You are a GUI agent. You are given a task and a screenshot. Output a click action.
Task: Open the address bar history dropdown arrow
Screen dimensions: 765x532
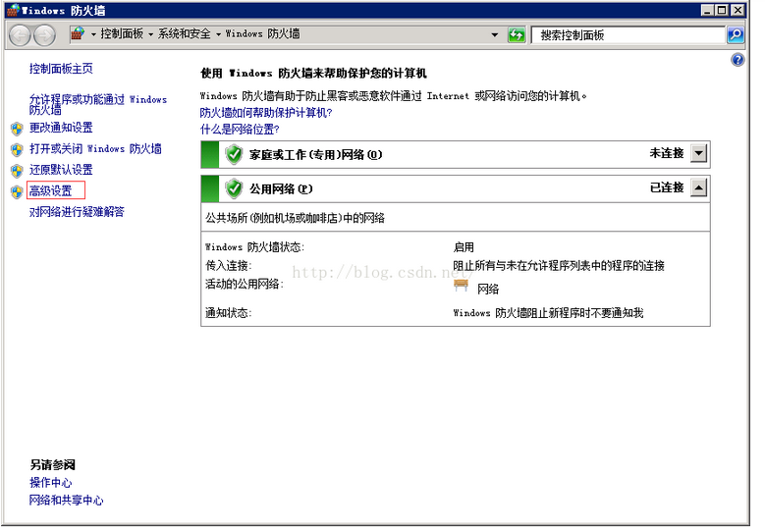tap(495, 34)
